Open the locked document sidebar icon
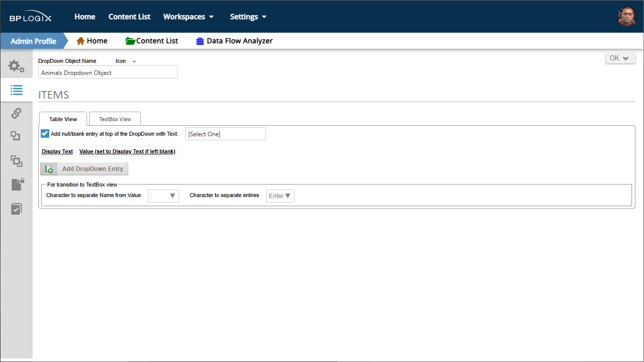This screenshot has height=362, width=644. [17, 185]
